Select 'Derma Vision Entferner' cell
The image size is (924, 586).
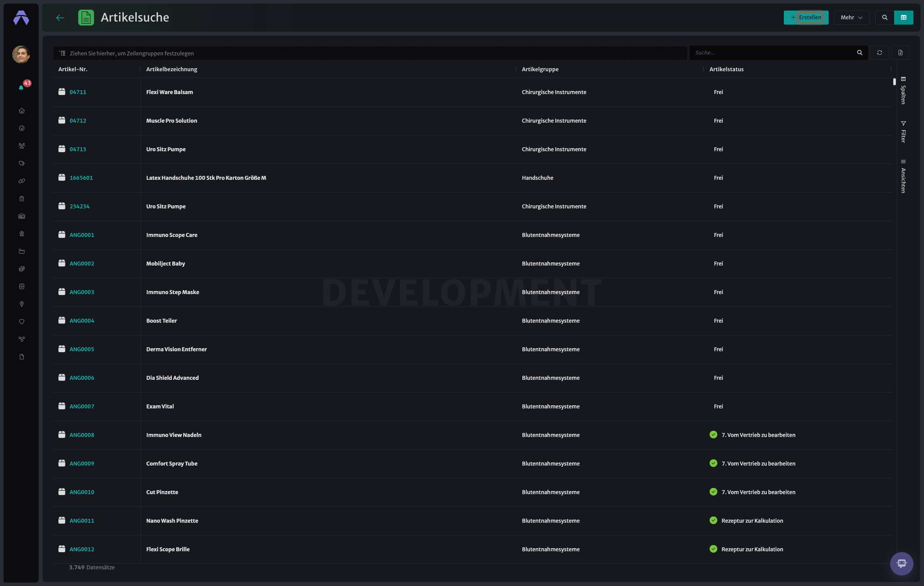(x=177, y=349)
